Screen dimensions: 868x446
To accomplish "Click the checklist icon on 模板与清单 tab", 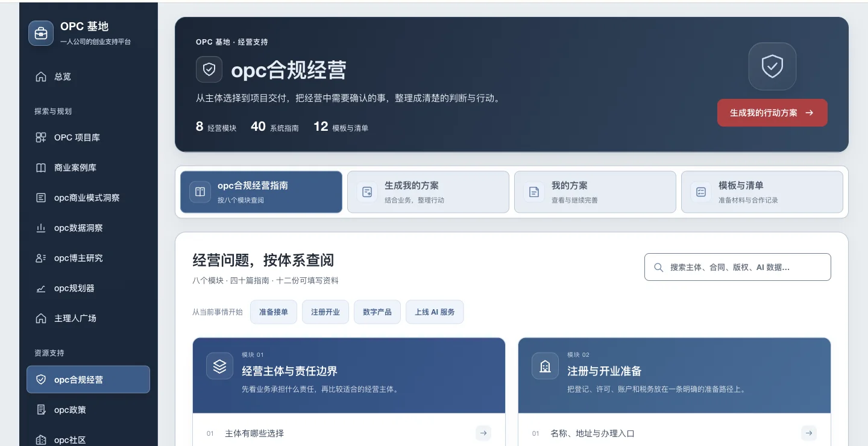I will (701, 192).
